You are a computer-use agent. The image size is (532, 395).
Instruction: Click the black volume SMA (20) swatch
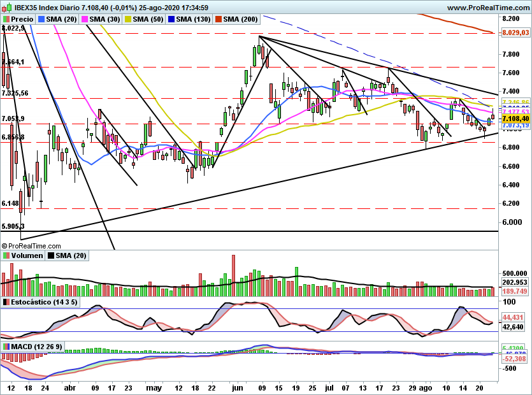pyautogui.click(x=51, y=255)
